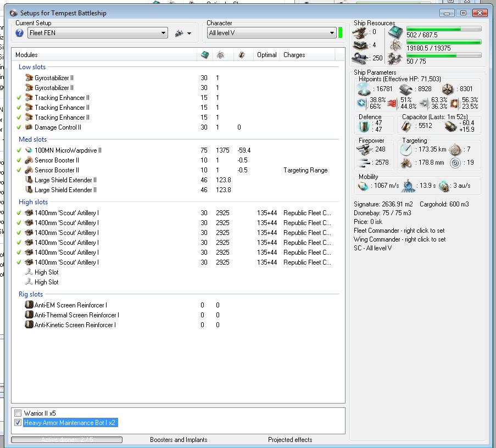
Task: Collapse the High slots section
Action: click(33, 202)
